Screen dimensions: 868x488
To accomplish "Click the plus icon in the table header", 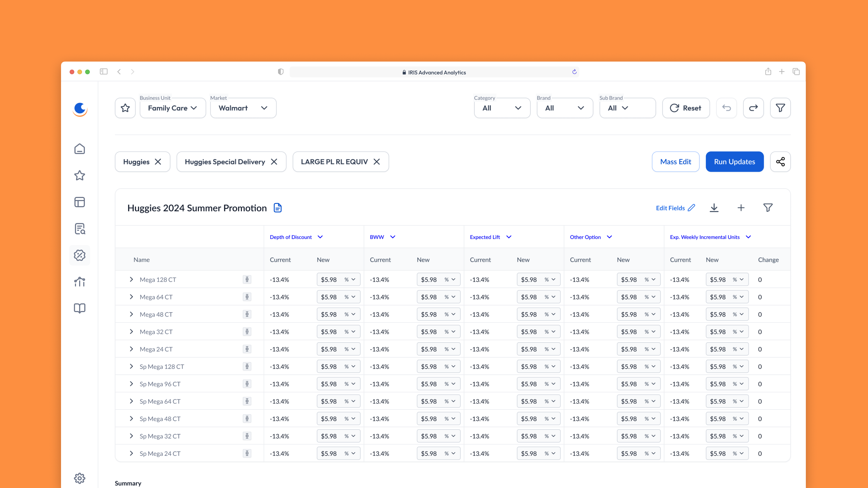I will coord(741,208).
